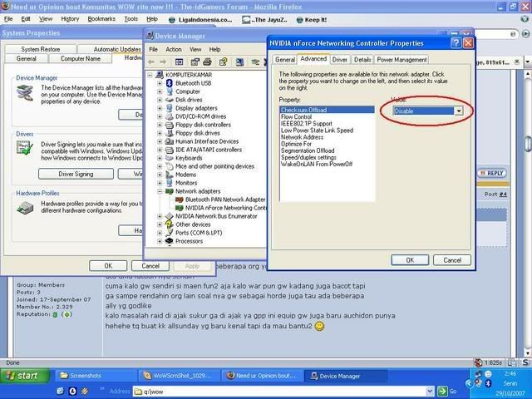Open the Value dropdown showing Disable
The height and width of the screenshot is (399, 532).
(x=459, y=111)
